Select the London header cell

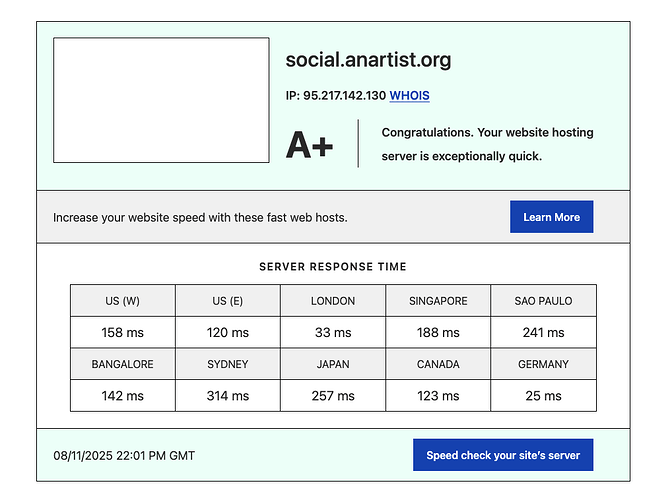333,301
